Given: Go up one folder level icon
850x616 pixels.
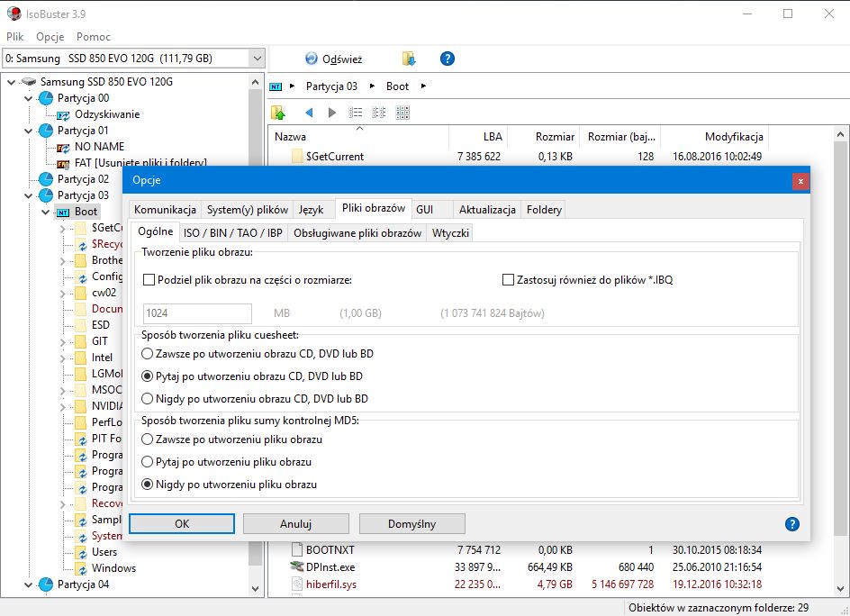Looking at the screenshot, I should [x=278, y=113].
